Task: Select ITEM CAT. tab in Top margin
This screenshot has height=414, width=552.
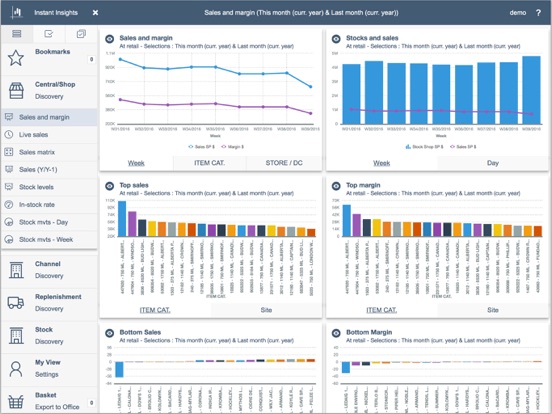Action: 382,310
